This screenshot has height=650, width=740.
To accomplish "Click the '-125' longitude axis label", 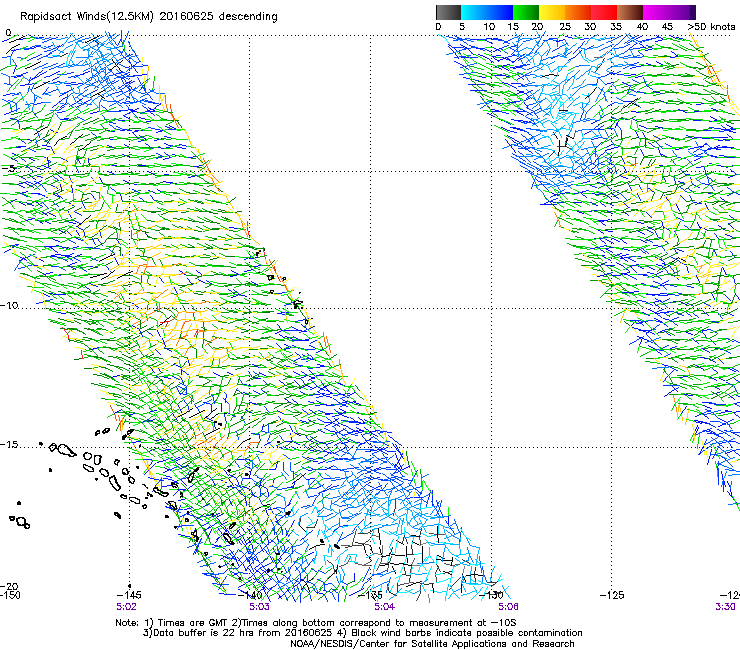I will click(x=612, y=595).
